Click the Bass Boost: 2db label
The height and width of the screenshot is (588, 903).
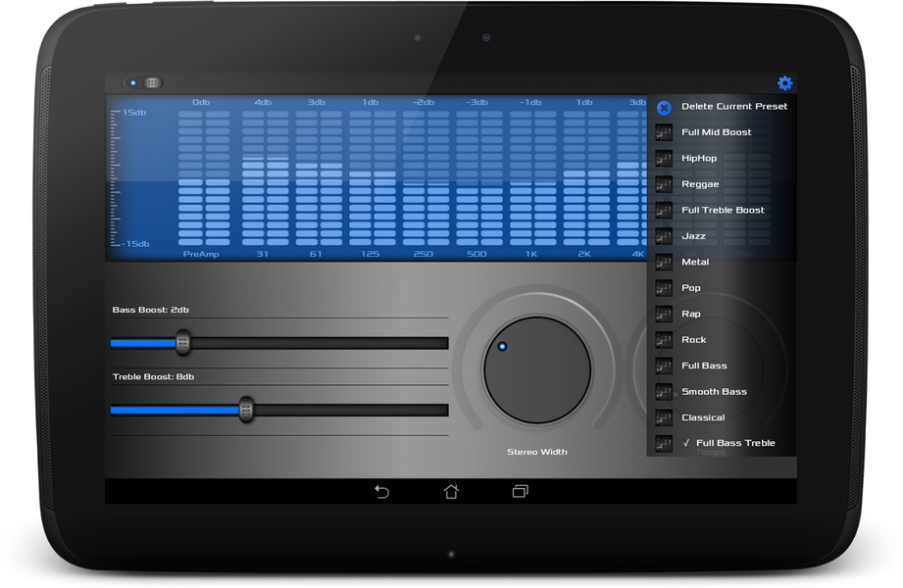(x=150, y=310)
